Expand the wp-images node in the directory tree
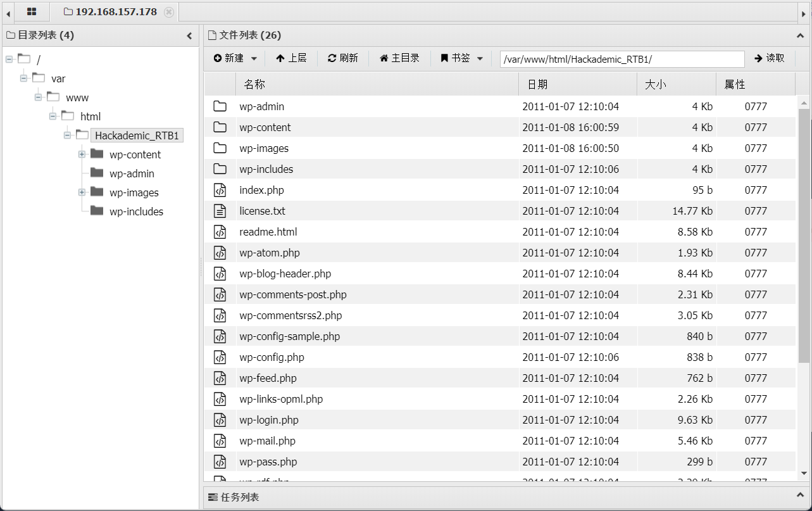Viewport: 812px width, 511px height. click(82, 192)
